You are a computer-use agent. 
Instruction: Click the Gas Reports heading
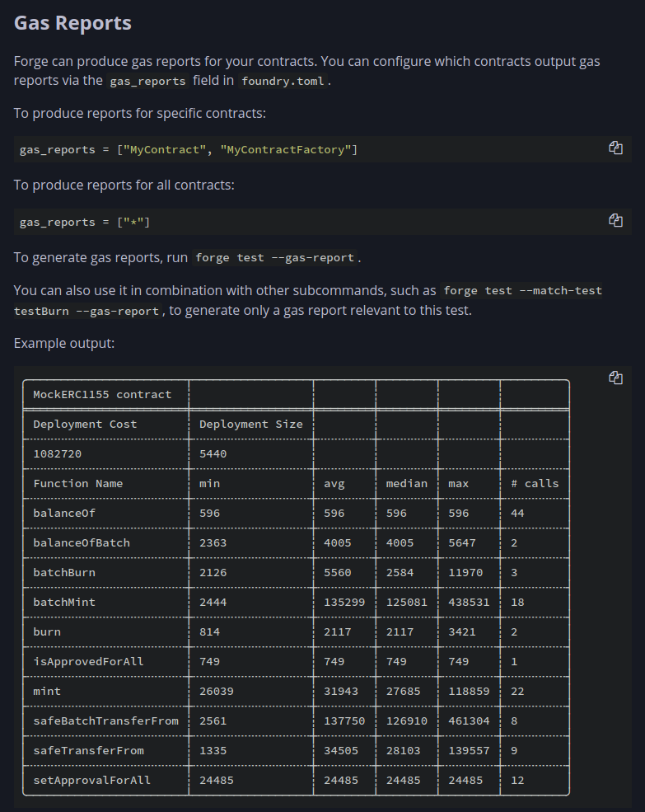[72, 23]
